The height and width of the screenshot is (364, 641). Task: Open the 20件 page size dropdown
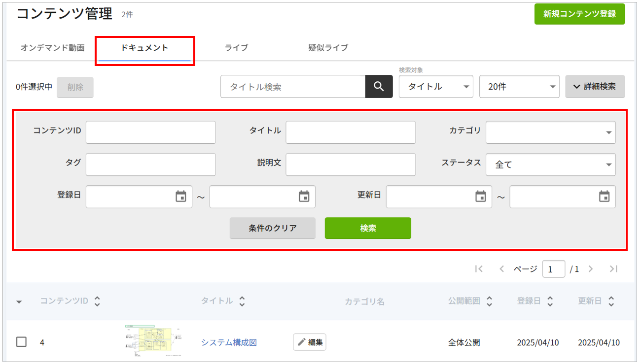point(519,87)
